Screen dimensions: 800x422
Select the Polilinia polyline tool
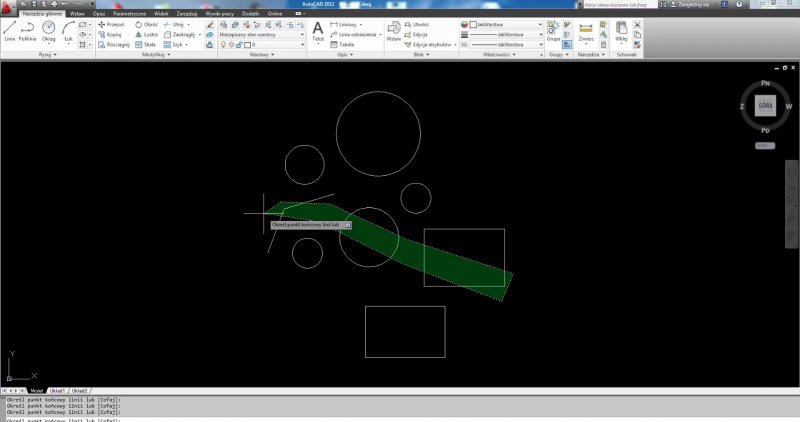click(x=28, y=31)
